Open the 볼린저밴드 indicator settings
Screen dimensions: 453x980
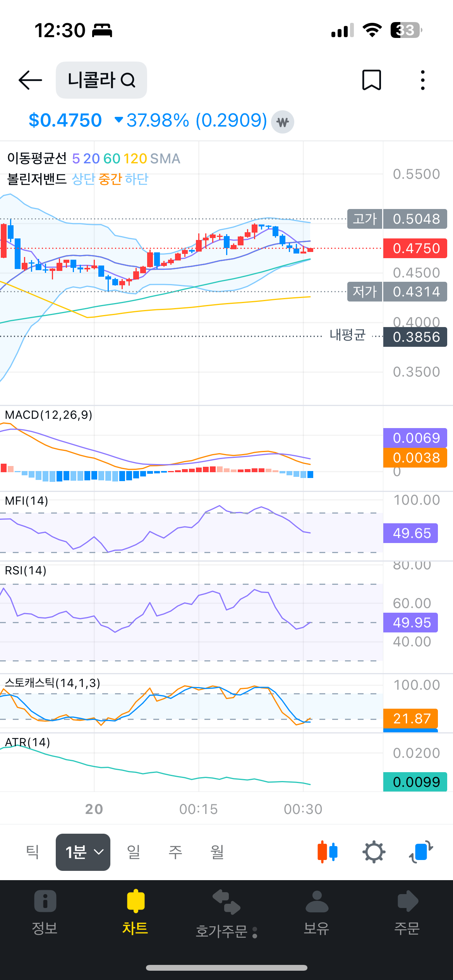[x=37, y=179]
